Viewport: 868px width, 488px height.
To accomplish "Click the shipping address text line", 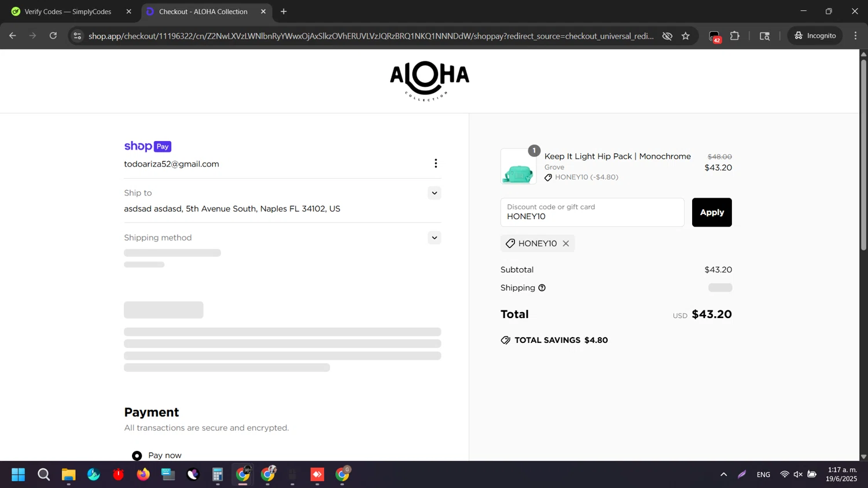I will (232, 209).
